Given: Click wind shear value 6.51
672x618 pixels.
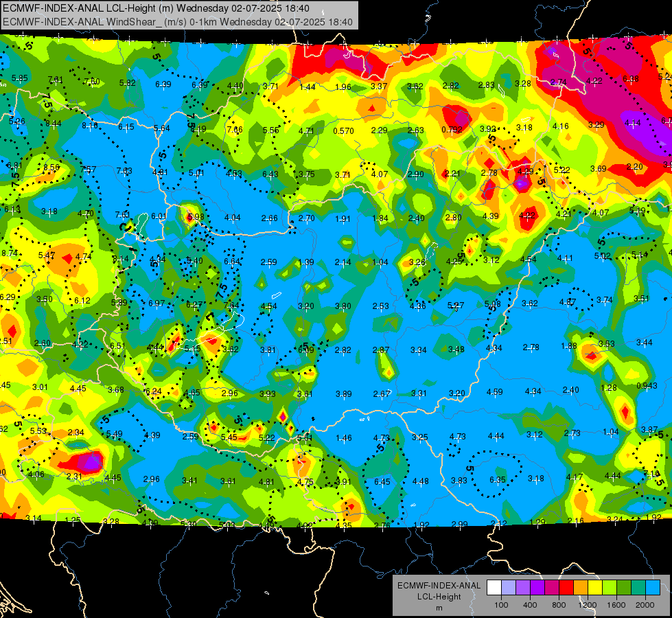Looking at the screenshot, I should (x=117, y=345).
